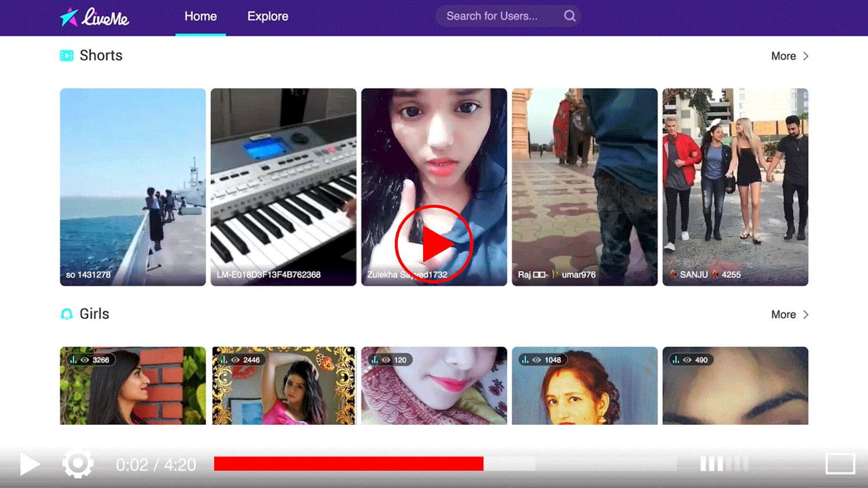Viewport: 868px width, 488px height.
Task: Open the video player settings gear
Action: point(78,464)
